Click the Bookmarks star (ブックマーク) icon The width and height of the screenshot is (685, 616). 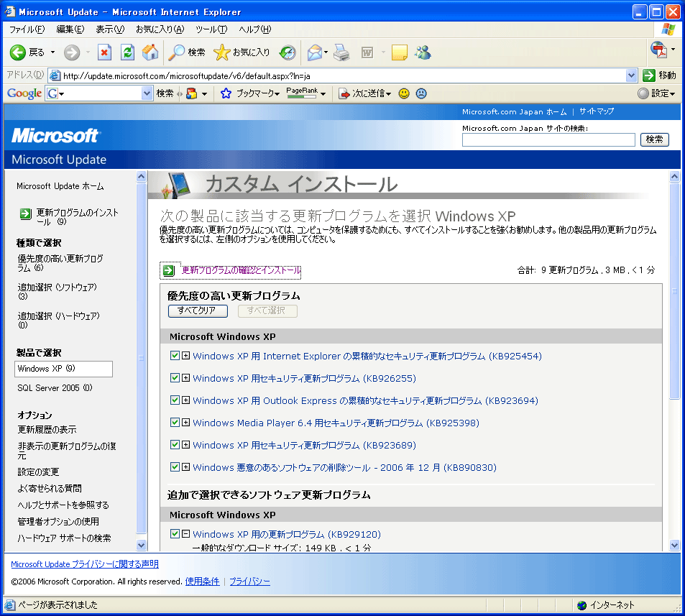pos(226,93)
